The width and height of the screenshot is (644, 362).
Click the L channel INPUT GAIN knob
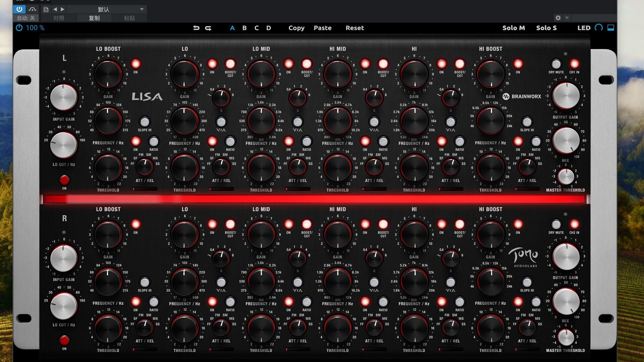click(64, 97)
